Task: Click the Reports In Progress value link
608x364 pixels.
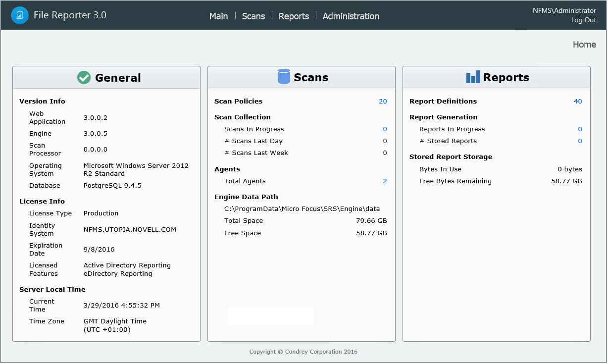Action: pos(580,129)
